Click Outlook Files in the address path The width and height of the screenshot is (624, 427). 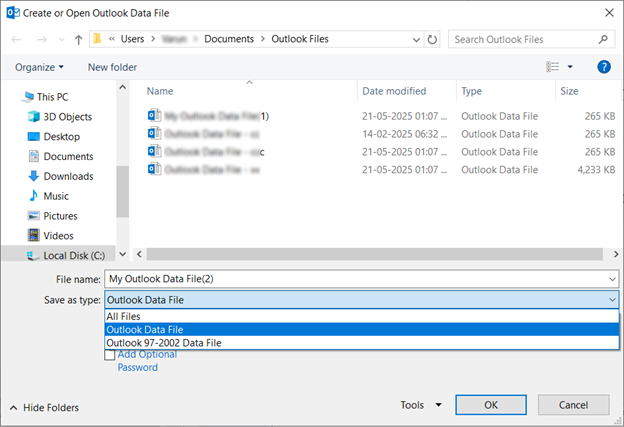[x=300, y=39]
